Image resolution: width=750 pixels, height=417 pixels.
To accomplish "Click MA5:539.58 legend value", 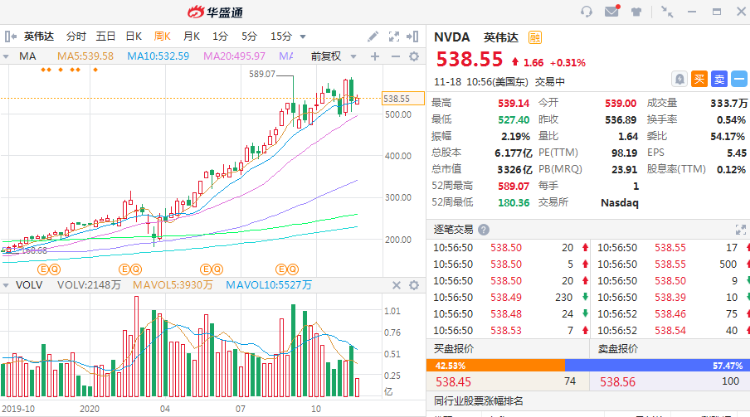I will click(x=85, y=56).
